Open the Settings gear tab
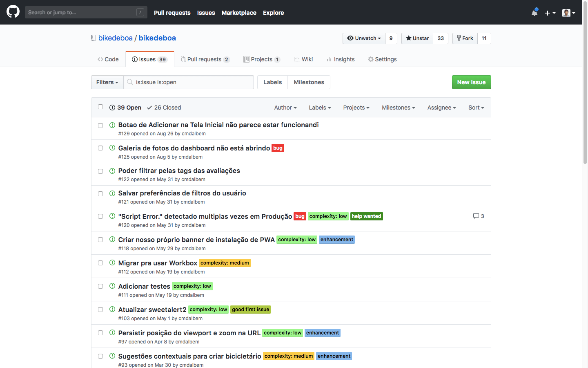 click(x=382, y=59)
